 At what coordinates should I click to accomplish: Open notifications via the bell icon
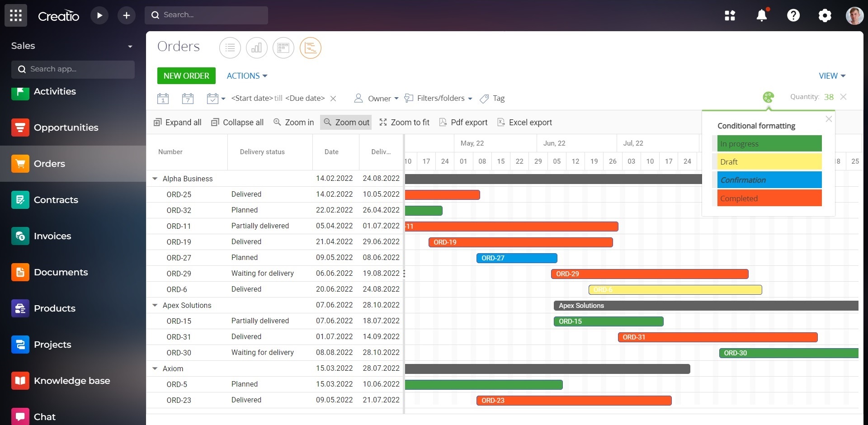(761, 15)
